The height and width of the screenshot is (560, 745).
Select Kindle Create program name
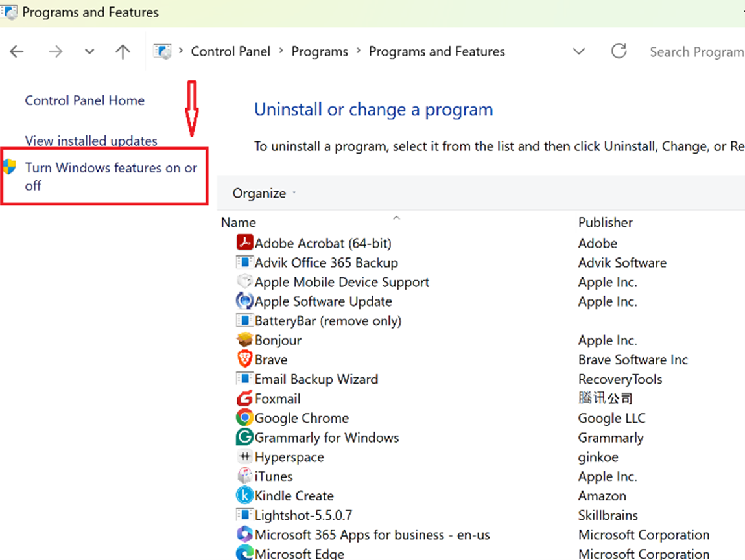(x=294, y=496)
